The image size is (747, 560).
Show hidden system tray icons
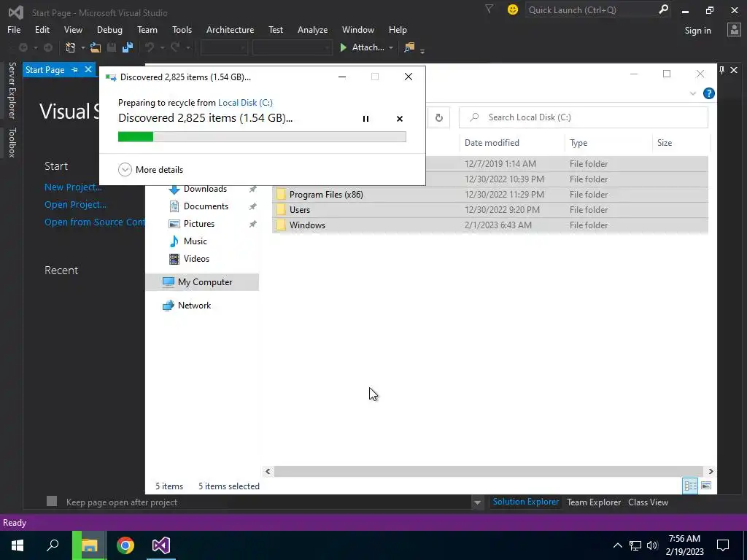(x=617, y=545)
